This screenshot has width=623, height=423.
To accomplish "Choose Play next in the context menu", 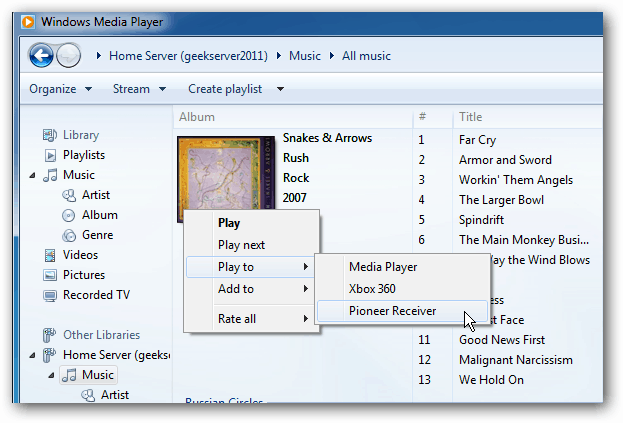I will (252, 245).
